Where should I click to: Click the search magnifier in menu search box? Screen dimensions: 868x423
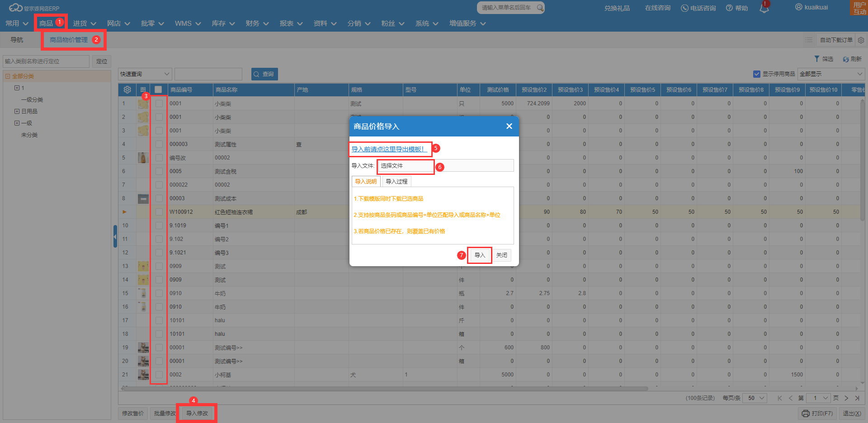pyautogui.click(x=540, y=8)
